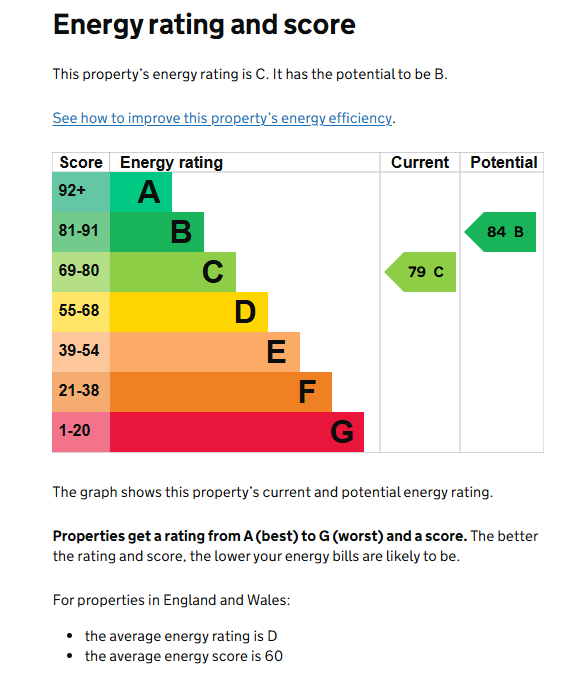Select the B rating bar
582x692 pixels.
[x=157, y=232]
